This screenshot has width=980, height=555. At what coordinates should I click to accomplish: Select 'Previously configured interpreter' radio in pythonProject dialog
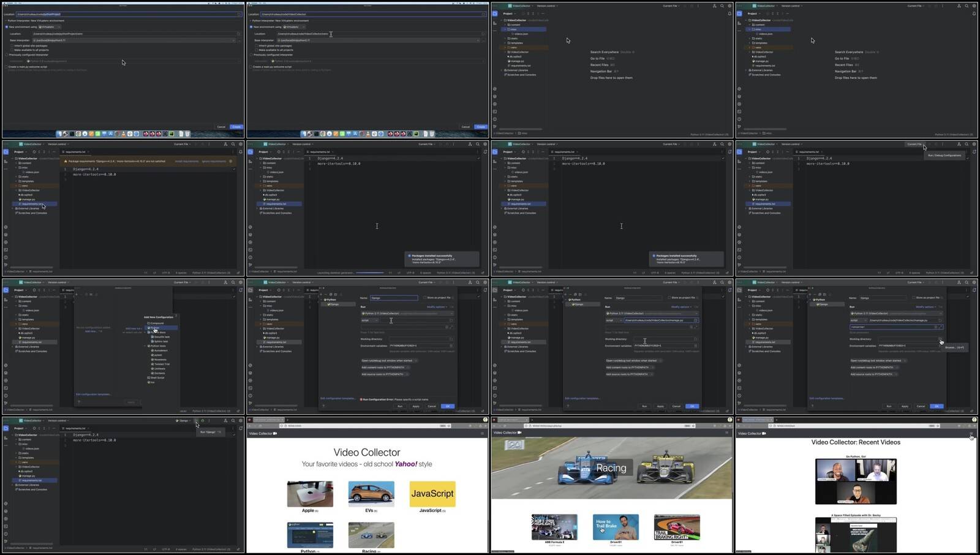7,55
